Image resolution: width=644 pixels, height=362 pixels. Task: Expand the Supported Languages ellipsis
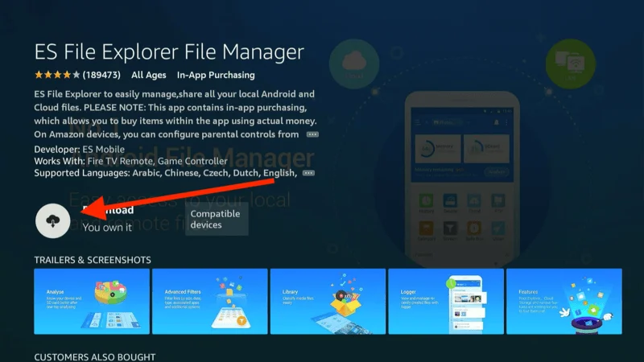tap(308, 173)
